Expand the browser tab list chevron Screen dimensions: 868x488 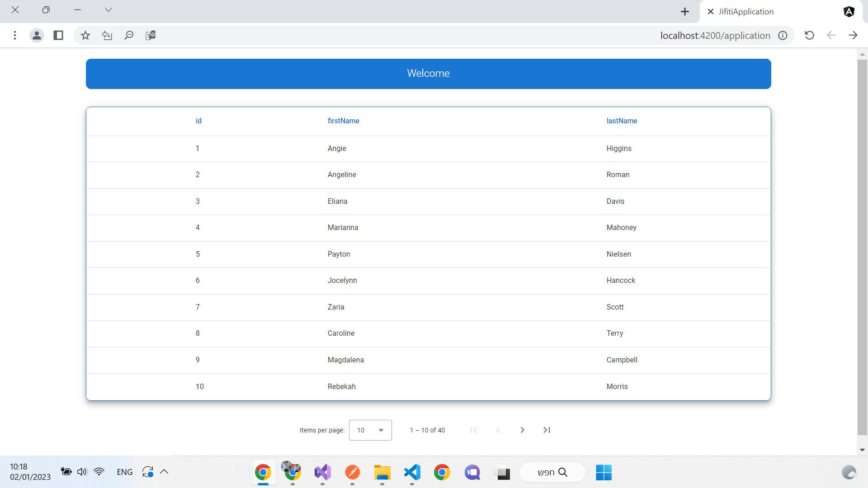tap(108, 9)
